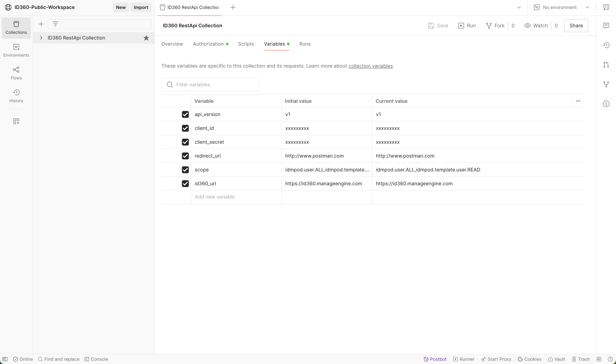Uncheck the id360_url variable checkbox
Viewport: 616px width, 364px height.
pyautogui.click(x=185, y=184)
